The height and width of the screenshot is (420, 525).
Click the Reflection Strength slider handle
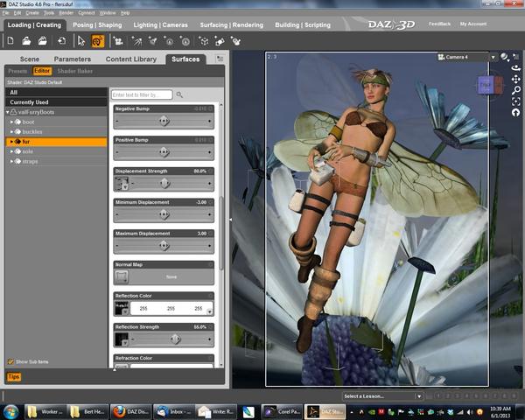click(x=176, y=339)
